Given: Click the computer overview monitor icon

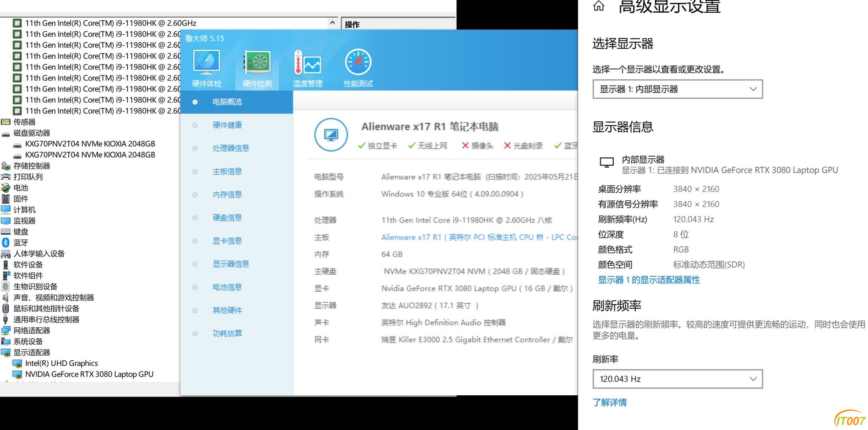Looking at the screenshot, I should pyautogui.click(x=331, y=135).
